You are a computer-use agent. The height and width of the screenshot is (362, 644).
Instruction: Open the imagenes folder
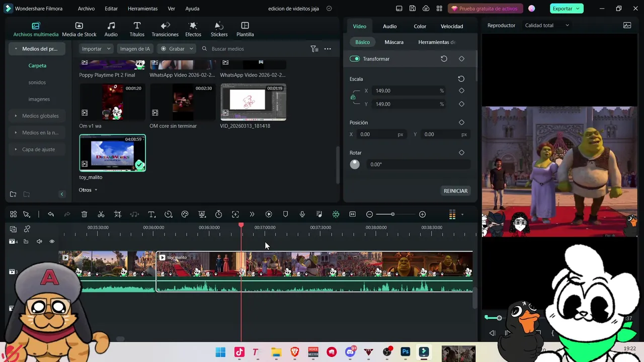pyautogui.click(x=39, y=99)
